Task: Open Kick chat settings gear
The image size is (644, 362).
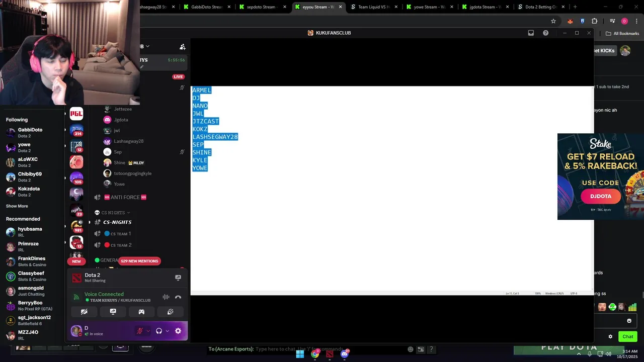Action: pyautogui.click(x=610, y=337)
